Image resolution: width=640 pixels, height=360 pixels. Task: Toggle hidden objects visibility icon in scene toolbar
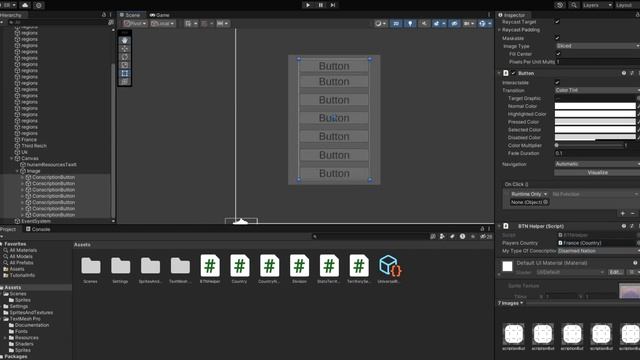pyautogui.click(x=454, y=24)
